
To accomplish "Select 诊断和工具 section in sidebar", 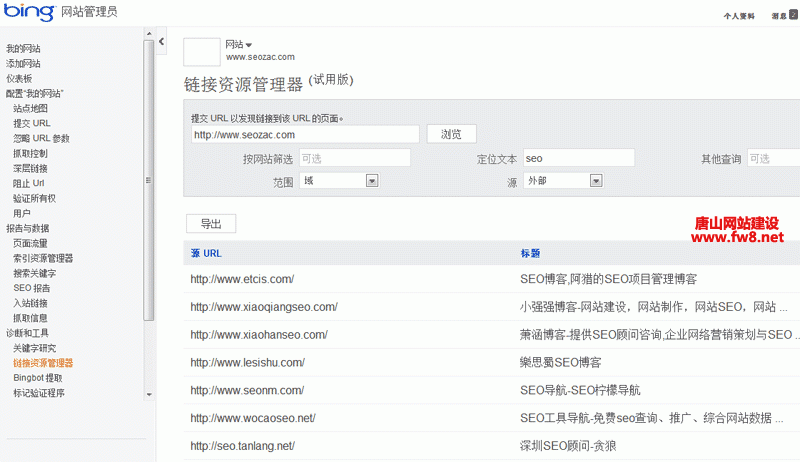I will 28,333.
